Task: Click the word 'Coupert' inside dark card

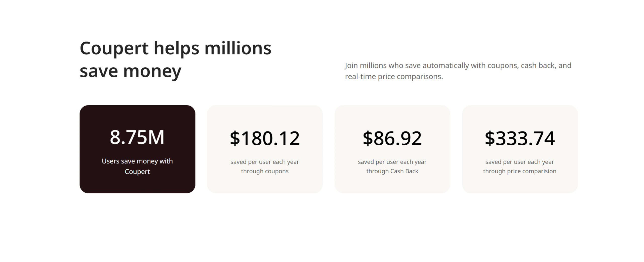Action: (137, 172)
